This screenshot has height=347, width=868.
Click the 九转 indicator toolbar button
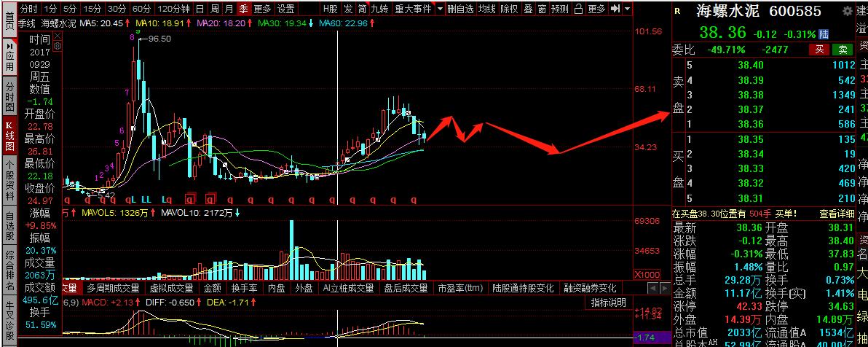380,9
